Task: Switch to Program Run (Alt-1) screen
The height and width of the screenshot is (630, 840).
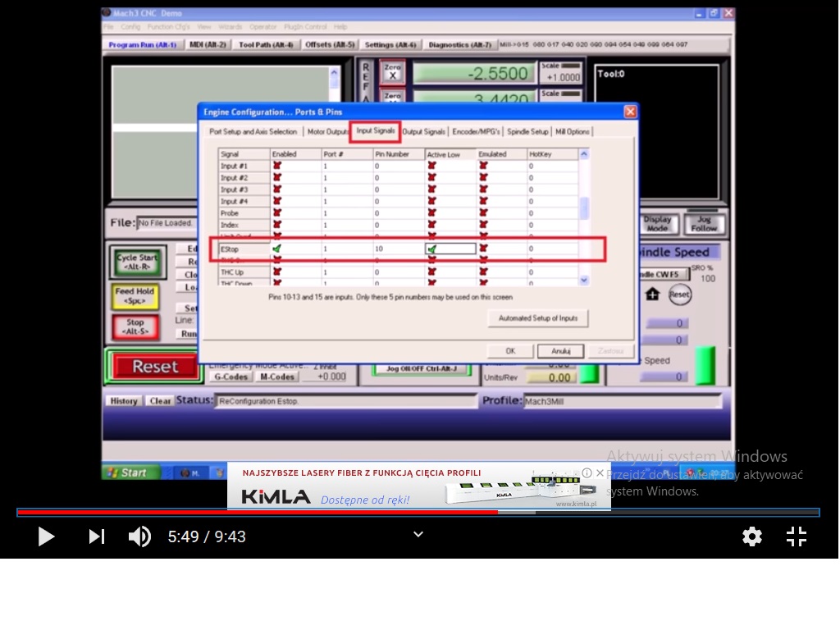Action: 143,44
